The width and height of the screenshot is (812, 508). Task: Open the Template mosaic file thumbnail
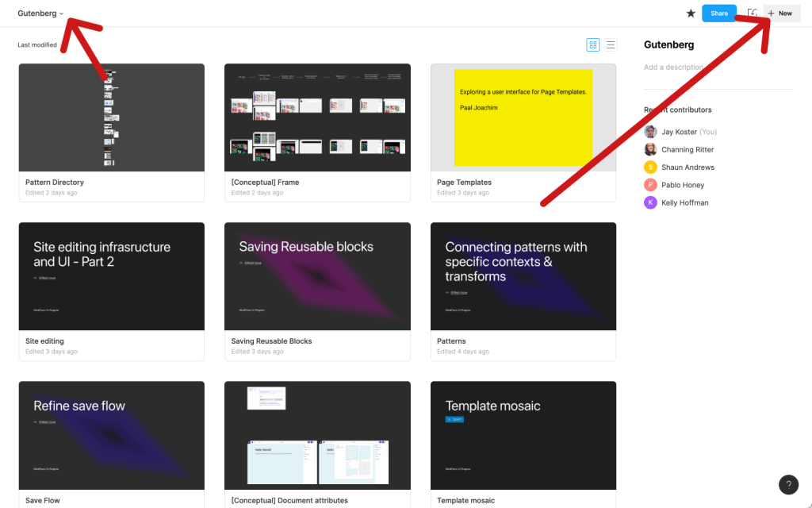pyautogui.click(x=523, y=435)
